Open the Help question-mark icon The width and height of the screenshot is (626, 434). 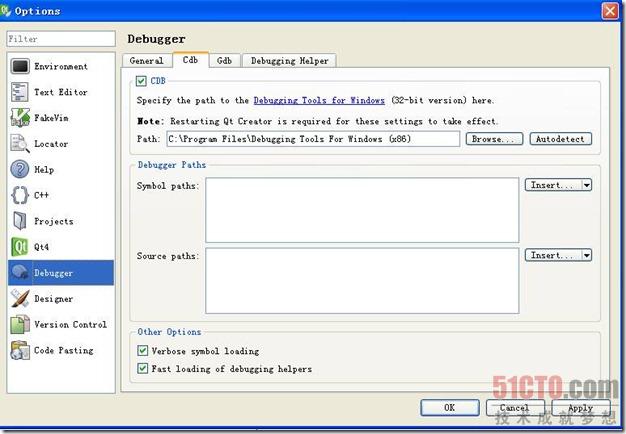[20, 169]
